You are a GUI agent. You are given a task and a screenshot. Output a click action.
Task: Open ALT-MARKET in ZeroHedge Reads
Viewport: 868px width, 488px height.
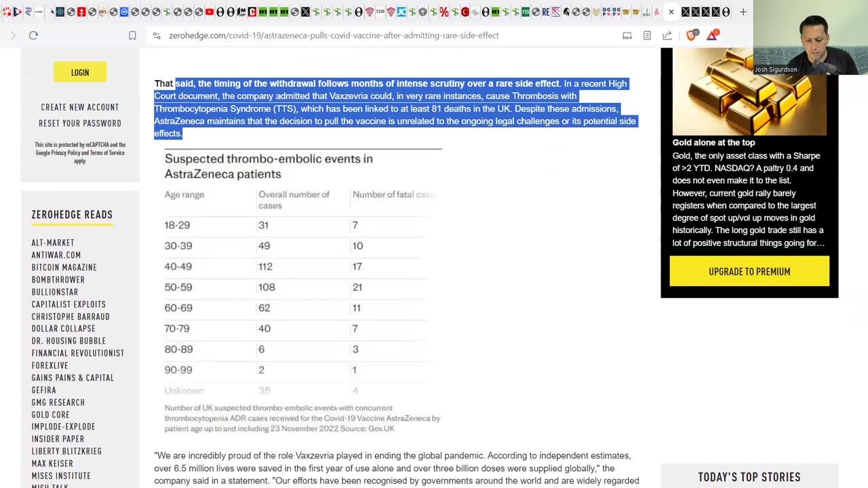tap(53, 243)
